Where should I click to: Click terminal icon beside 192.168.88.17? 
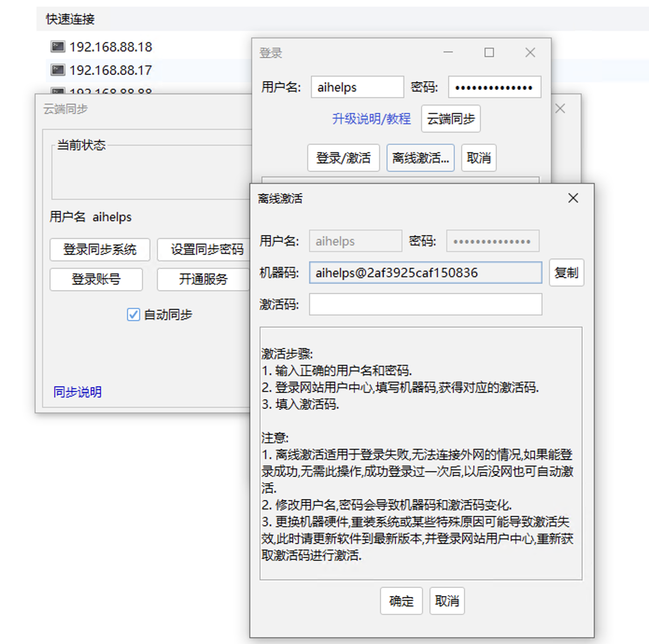click(x=57, y=70)
